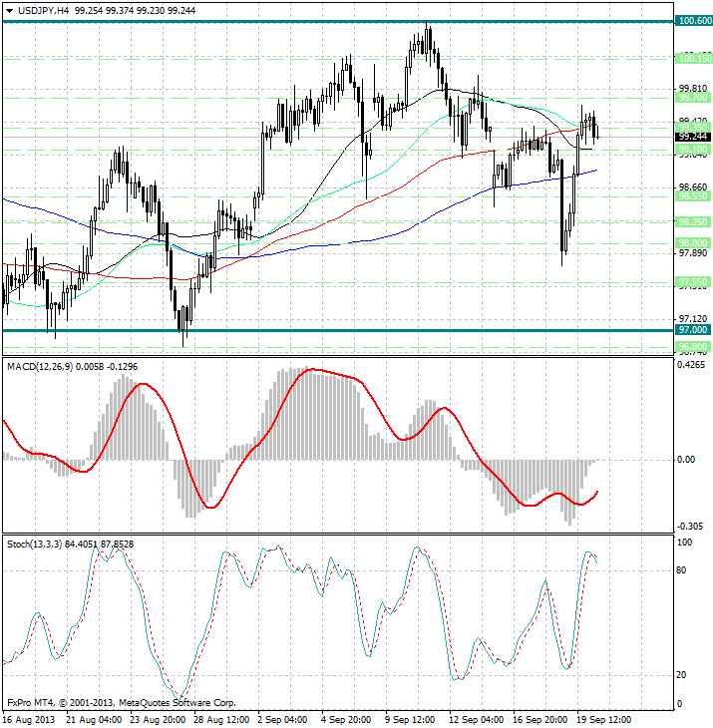Select the 97.000 support price label

[693, 330]
